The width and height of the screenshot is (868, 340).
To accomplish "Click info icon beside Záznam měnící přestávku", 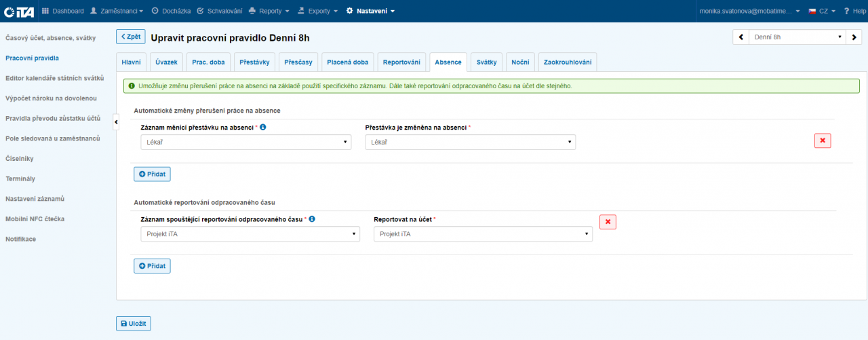I will [263, 127].
